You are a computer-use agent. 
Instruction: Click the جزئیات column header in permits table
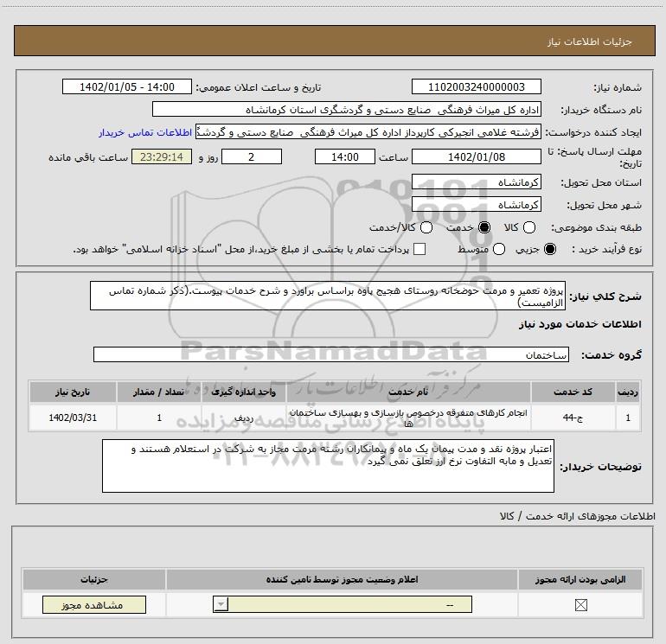(x=94, y=579)
